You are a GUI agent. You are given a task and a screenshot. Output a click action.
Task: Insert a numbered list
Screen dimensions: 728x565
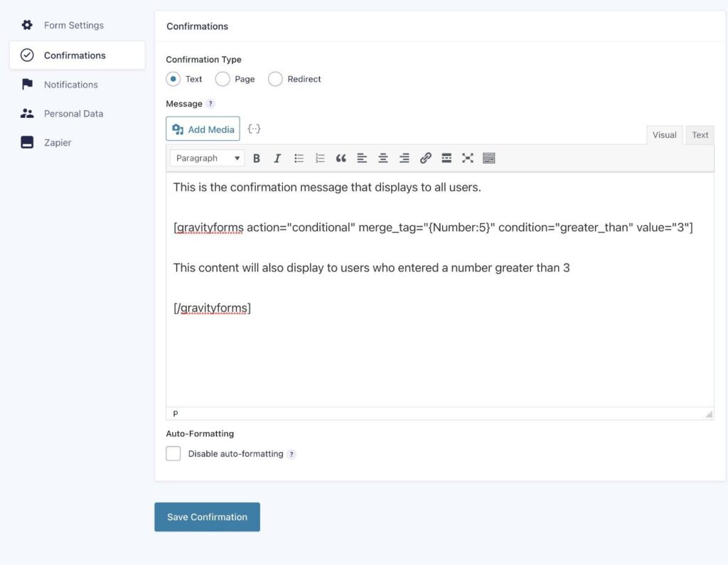[320, 158]
